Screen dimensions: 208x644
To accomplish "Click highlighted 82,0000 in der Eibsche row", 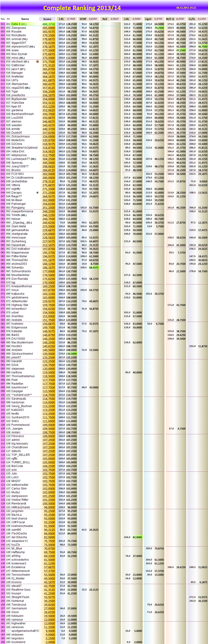I will point(137,537).
